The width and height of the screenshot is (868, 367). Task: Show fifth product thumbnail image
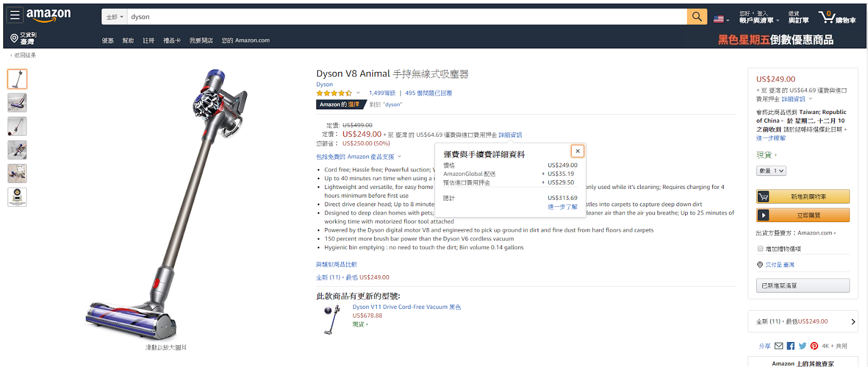tap(17, 174)
